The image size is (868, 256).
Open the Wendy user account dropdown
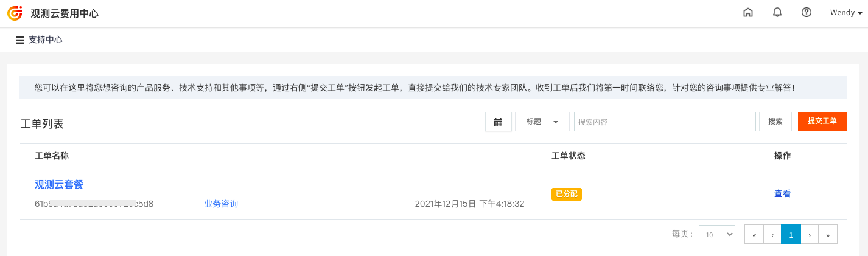[846, 13]
